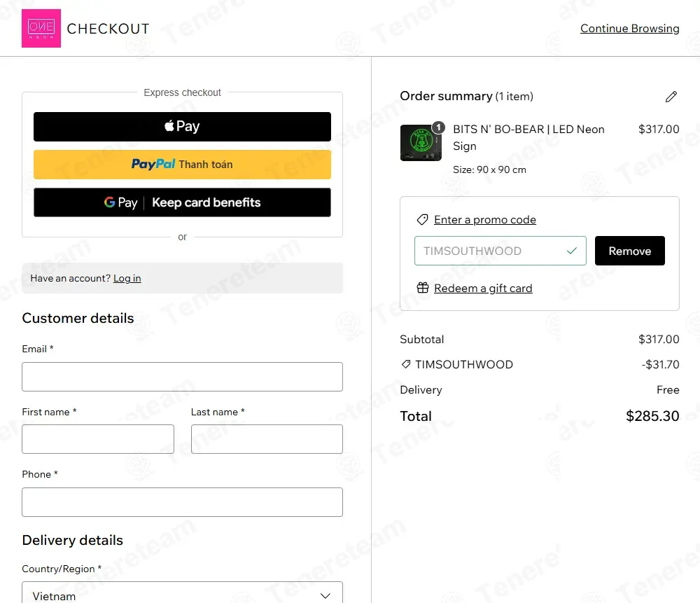Focus the Phone input field
Screen dimensions: 700x603
[x=182, y=502]
